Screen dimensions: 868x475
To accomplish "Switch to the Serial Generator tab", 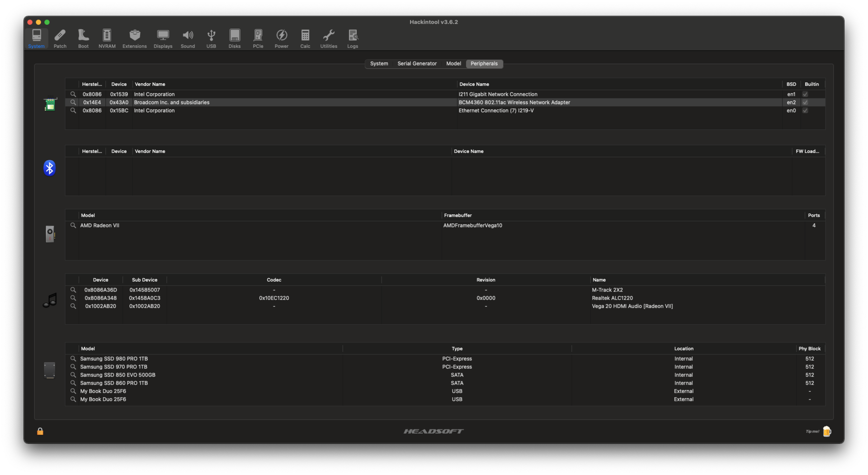I will click(417, 64).
